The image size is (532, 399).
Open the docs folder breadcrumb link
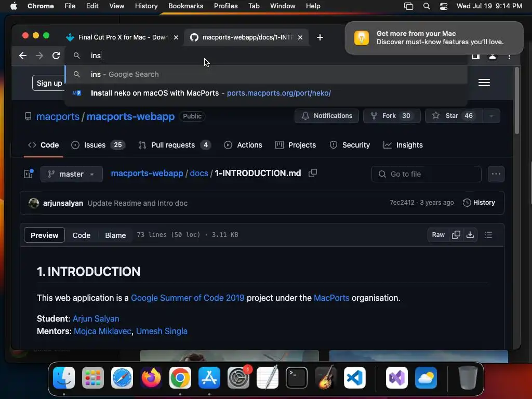coord(199,174)
